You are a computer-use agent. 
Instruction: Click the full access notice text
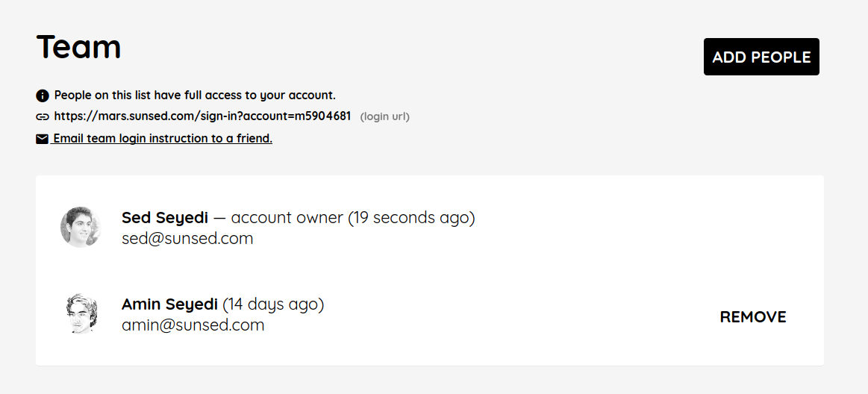coord(195,96)
